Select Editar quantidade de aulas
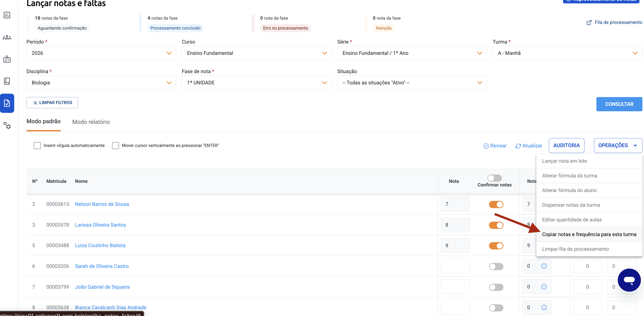Viewport: 644px width, 316px height. click(x=589, y=220)
